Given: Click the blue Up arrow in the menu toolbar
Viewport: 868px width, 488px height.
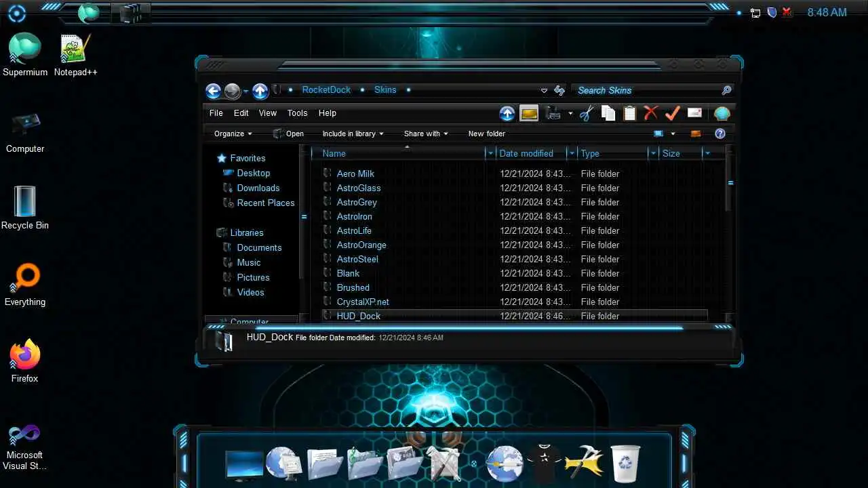Looking at the screenshot, I should pos(507,113).
